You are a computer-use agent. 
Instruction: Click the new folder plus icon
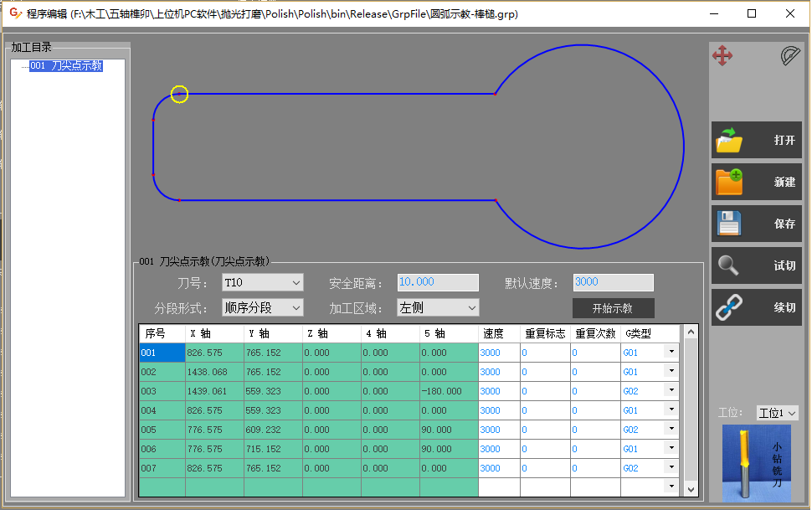[729, 182]
